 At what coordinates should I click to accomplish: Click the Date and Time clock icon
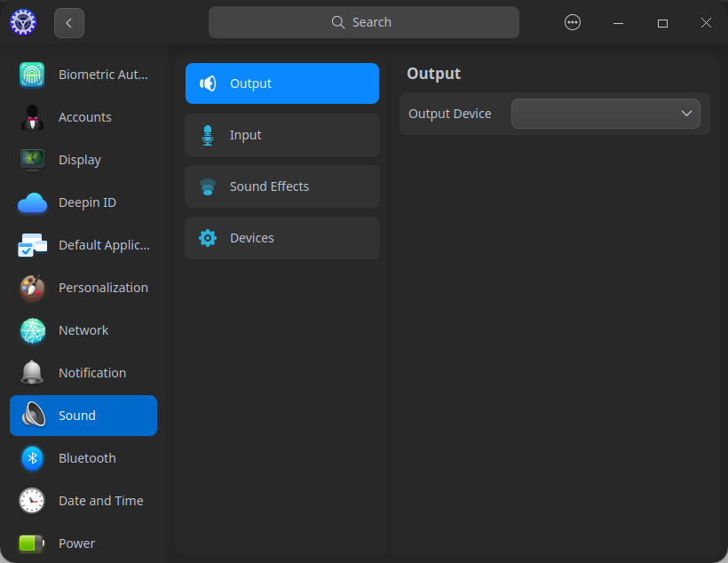click(x=32, y=501)
